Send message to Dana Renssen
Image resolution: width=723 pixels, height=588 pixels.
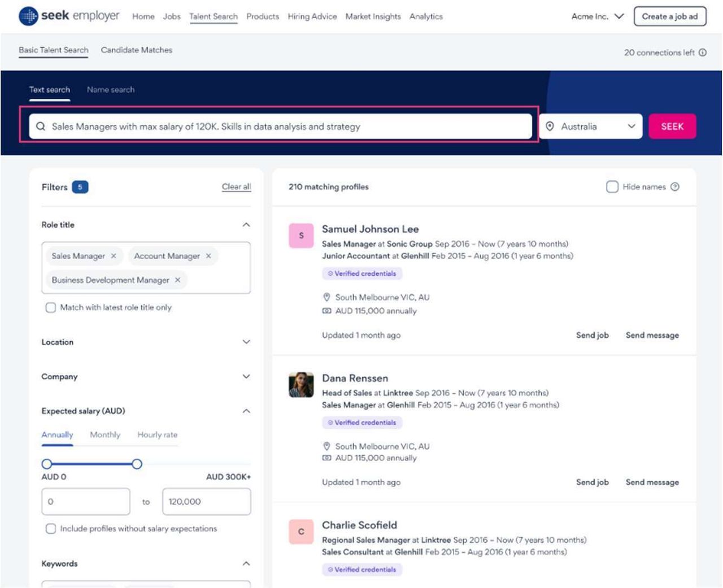652,482
